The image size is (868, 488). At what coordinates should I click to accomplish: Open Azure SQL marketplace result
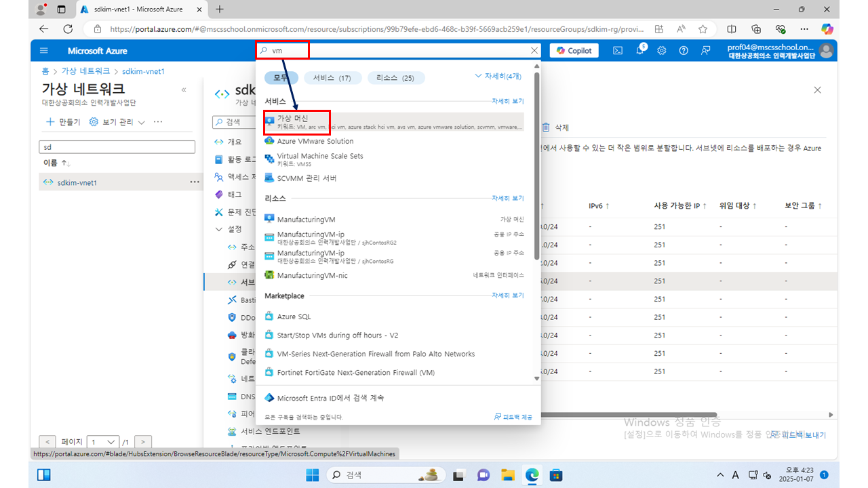(294, 317)
